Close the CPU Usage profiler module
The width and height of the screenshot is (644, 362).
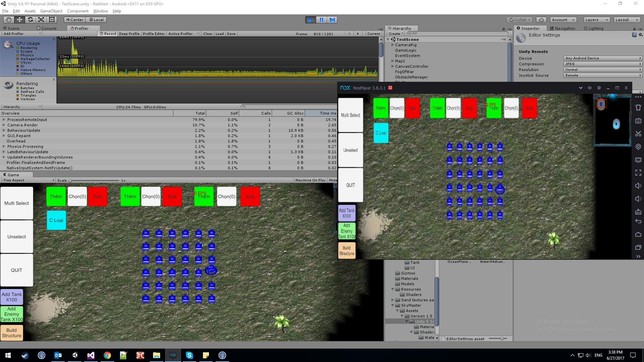[x=54, y=39]
